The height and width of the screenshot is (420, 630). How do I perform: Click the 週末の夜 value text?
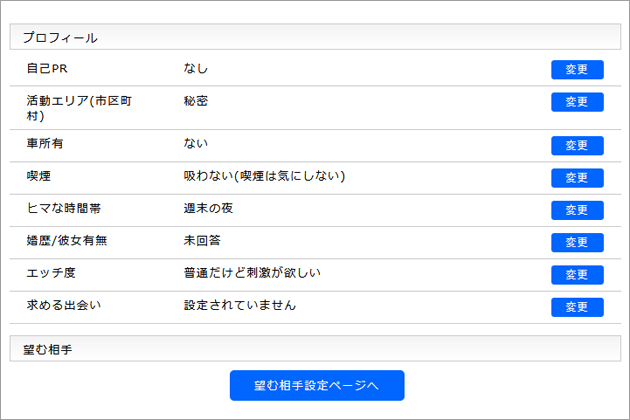[208, 209]
